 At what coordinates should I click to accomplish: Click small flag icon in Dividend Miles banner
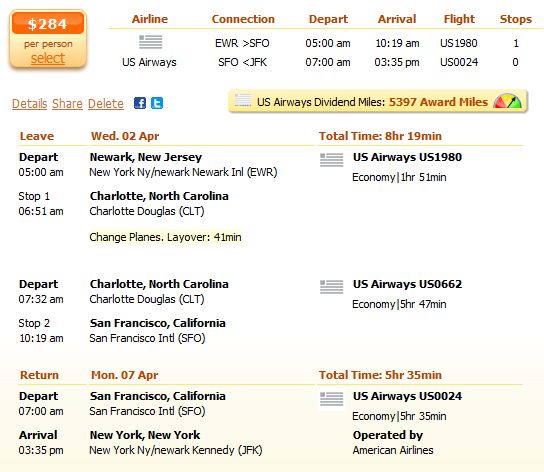point(243,100)
